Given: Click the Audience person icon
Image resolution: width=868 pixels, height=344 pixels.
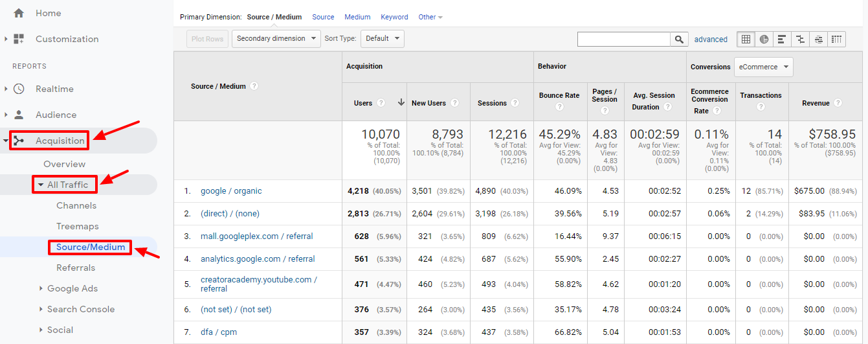Looking at the screenshot, I should coord(19,115).
